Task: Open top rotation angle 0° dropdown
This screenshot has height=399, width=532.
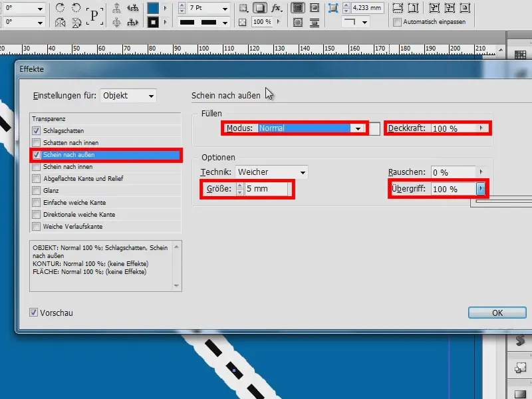Action: coord(40,8)
